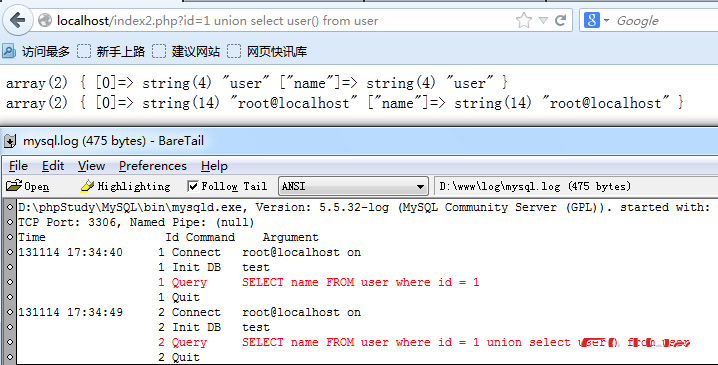Open the View menu in BareTail
718x365 pixels.
91,166
